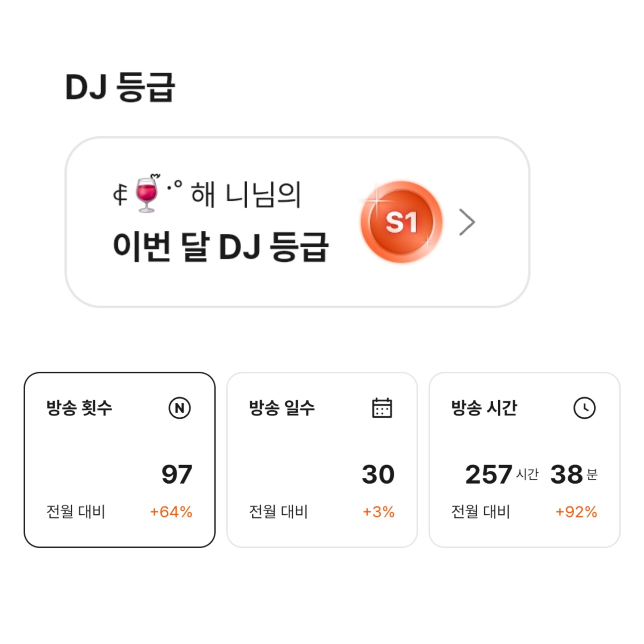
Task: Click the broadcast days value 30
Action: click(378, 474)
